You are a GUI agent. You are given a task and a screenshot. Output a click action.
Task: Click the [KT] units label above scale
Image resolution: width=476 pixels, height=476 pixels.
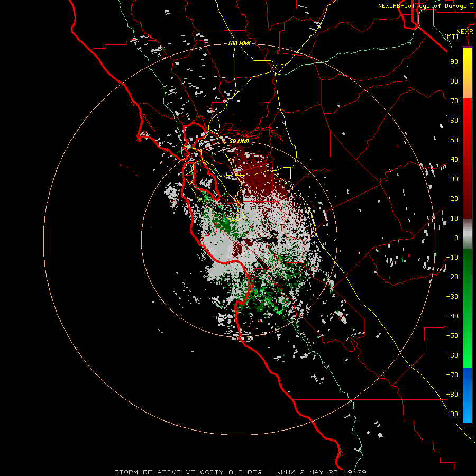tap(451, 36)
